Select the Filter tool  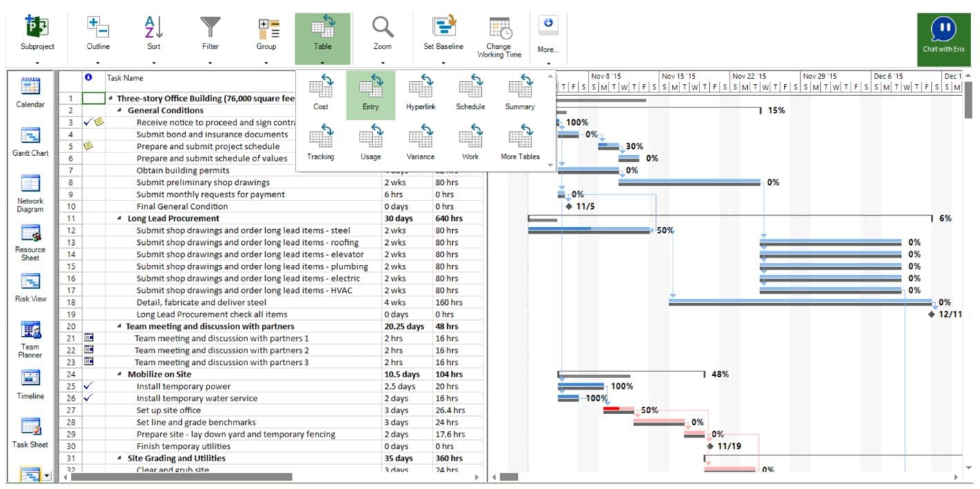tap(210, 31)
